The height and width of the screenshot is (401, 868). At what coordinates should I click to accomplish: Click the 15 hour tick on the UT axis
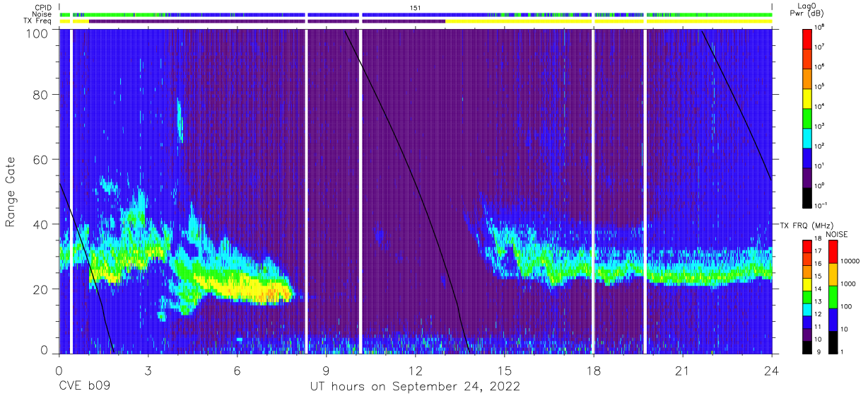505,371
